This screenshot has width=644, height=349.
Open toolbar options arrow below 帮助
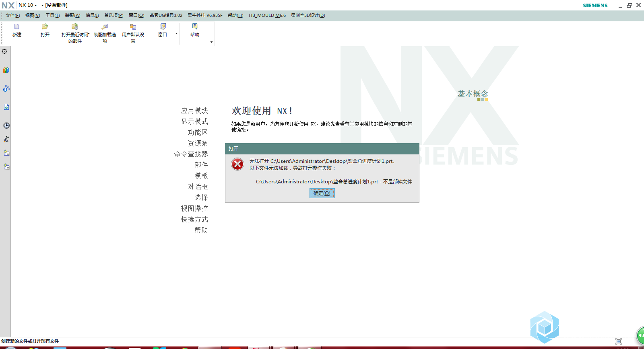[x=211, y=42]
